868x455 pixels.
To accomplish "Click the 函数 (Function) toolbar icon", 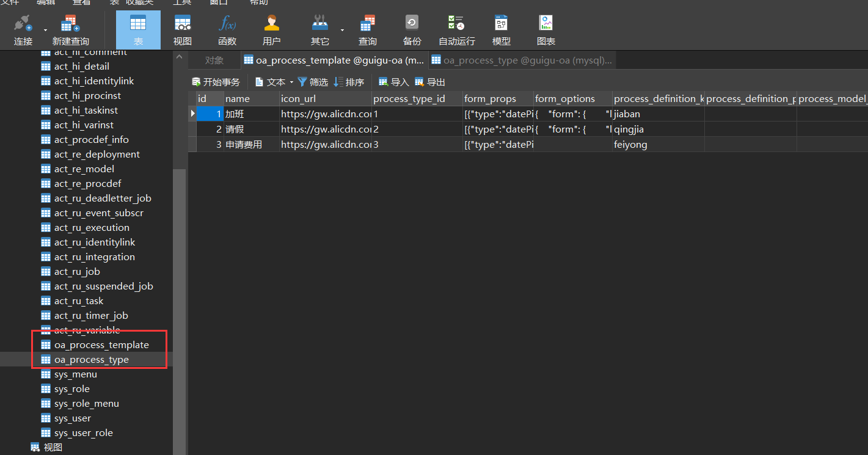I will point(227,29).
